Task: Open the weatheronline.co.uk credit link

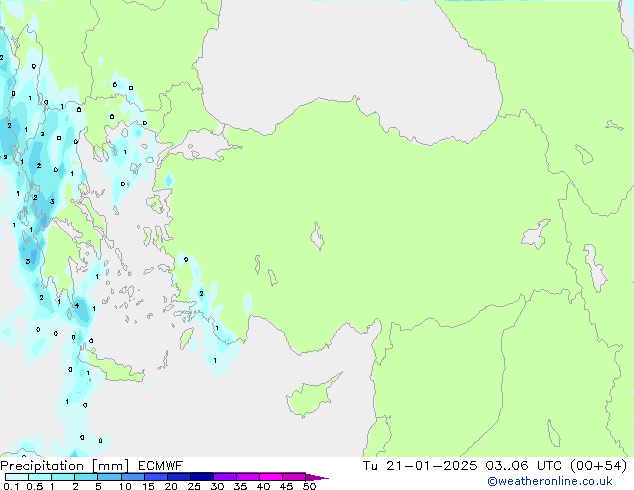Action: coord(549,481)
